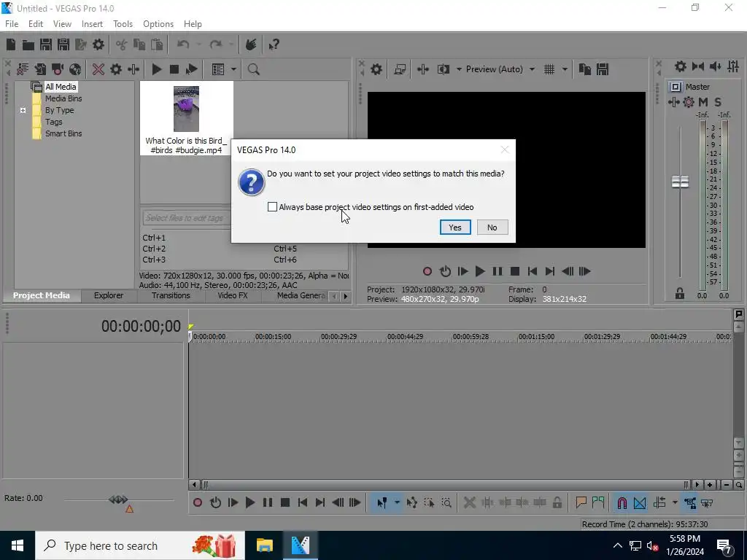747x560 pixels.
Task: Toggle Mute (M) on Master bus
Action: point(703,102)
